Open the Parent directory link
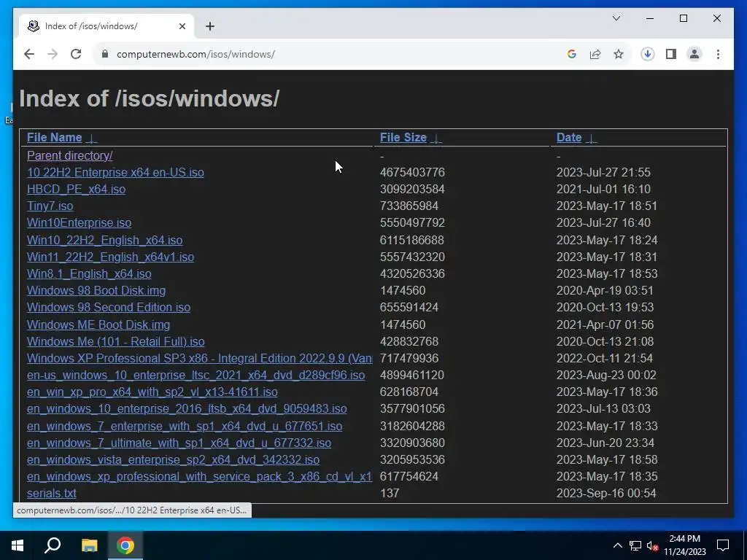The height and width of the screenshot is (560, 747). click(69, 156)
